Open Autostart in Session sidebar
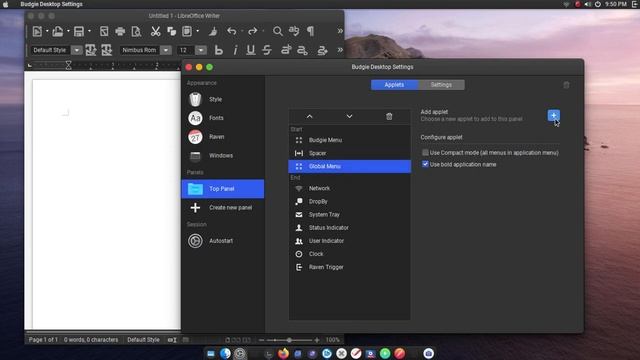Viewport: 640px width, 360px height. click(223, 241)
